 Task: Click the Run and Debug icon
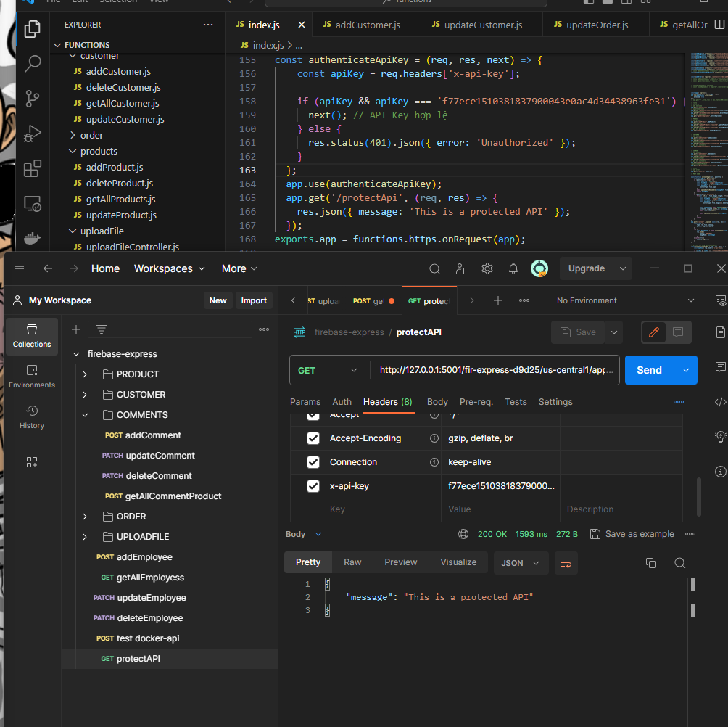pyautogui.click(x=33, y=134)
